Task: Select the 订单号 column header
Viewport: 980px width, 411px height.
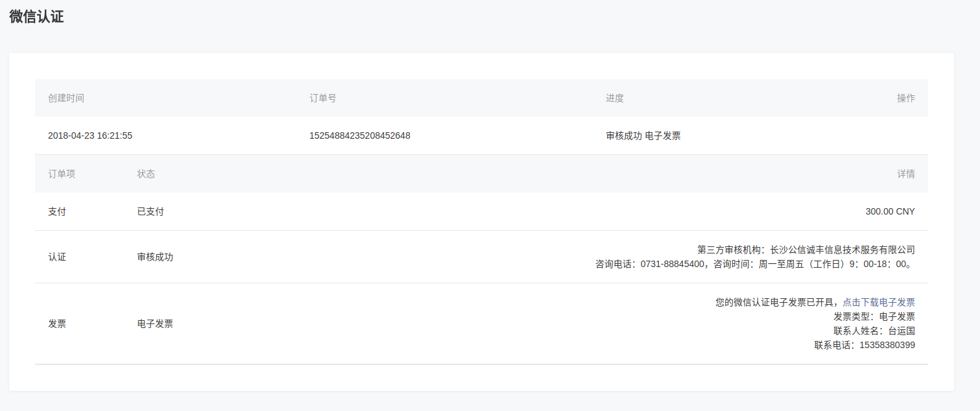Action: pyautogui.click(x=323, y=98)
